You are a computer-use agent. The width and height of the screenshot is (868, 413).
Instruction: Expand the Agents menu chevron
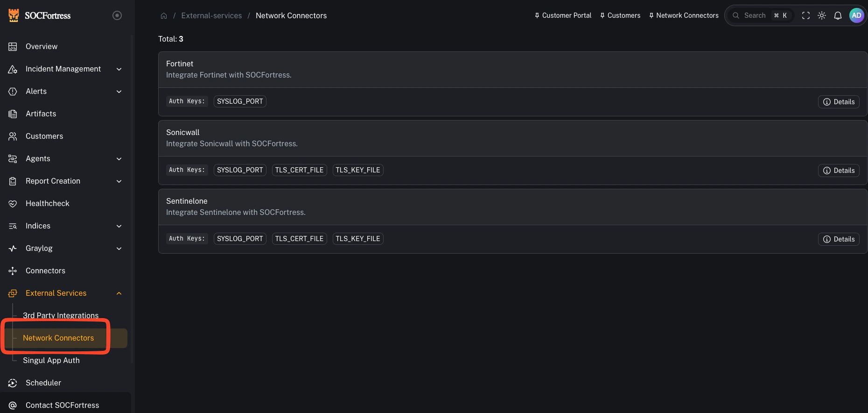click(x=119, y=159)
